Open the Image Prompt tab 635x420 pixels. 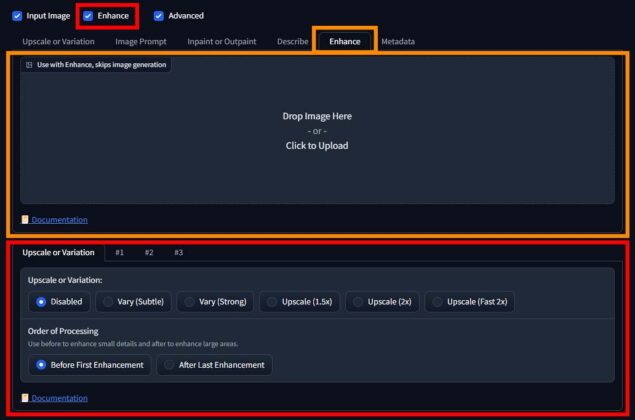click(x=140, y=41)
